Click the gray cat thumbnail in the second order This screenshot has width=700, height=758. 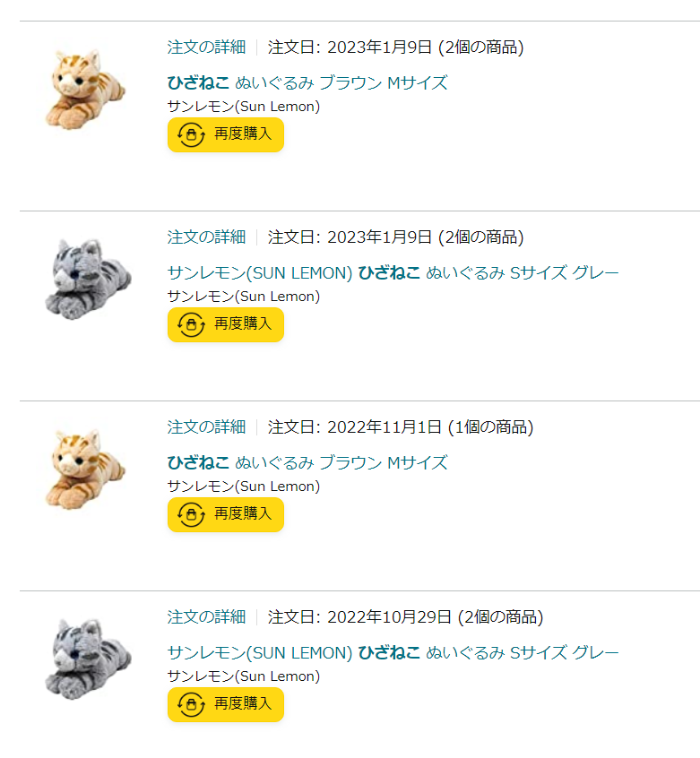coord(87,278)
